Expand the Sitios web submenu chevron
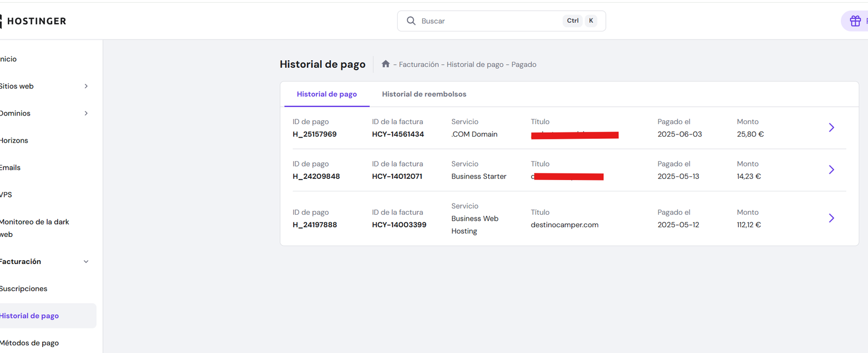The image size is (868, 353). click(x=86, y=86)
